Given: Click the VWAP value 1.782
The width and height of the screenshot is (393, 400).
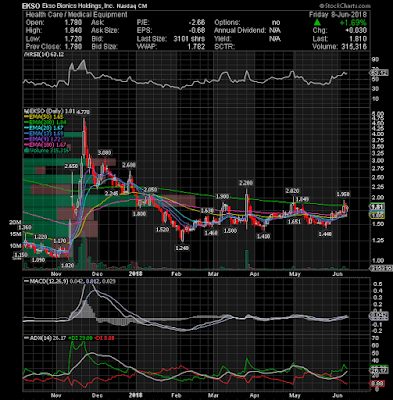Looking at the screenshot, I should point(196,47).
